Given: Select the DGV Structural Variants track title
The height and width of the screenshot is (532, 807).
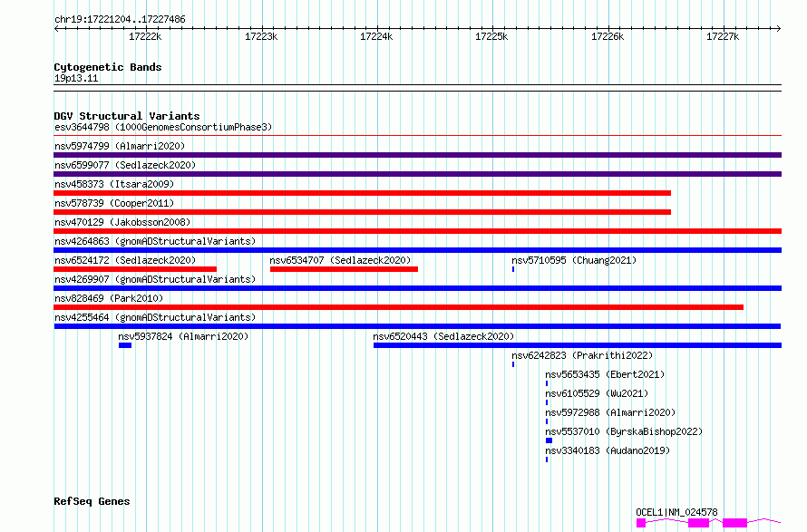Looking at the screenshot, I should pos(127,116).
